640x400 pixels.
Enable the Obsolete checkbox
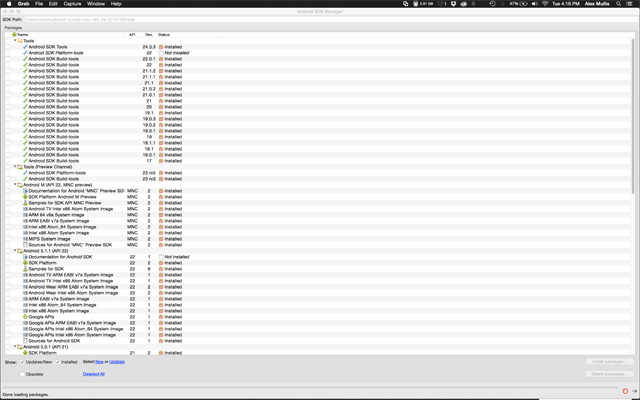[23, 374]
